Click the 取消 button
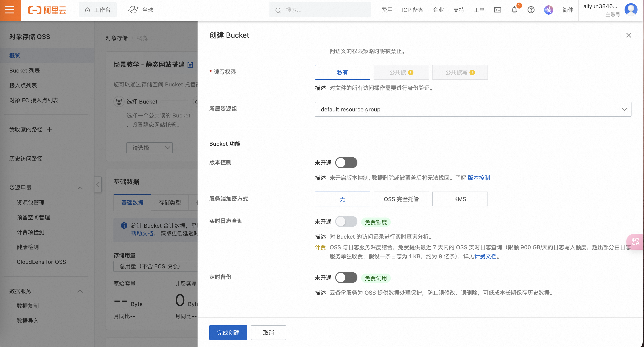This screenshot has height=347, width=644. 268,332
